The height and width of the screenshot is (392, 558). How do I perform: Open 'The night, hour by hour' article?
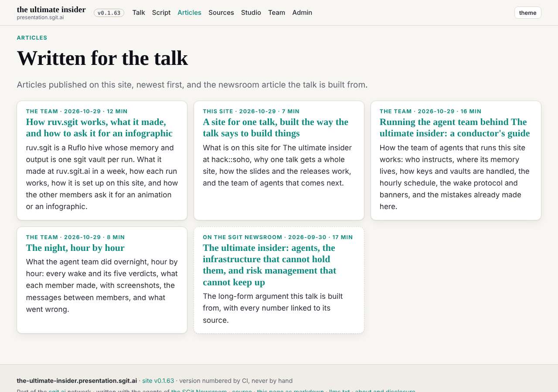[75, 248]
